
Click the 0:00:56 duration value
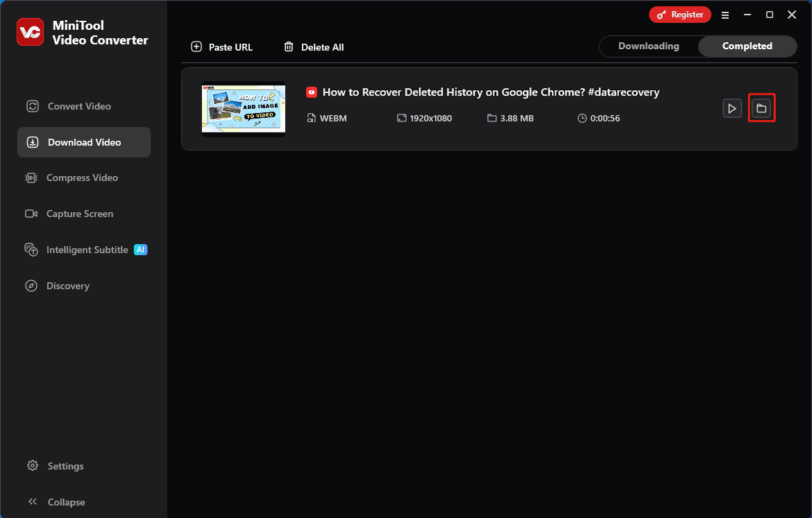605,119
